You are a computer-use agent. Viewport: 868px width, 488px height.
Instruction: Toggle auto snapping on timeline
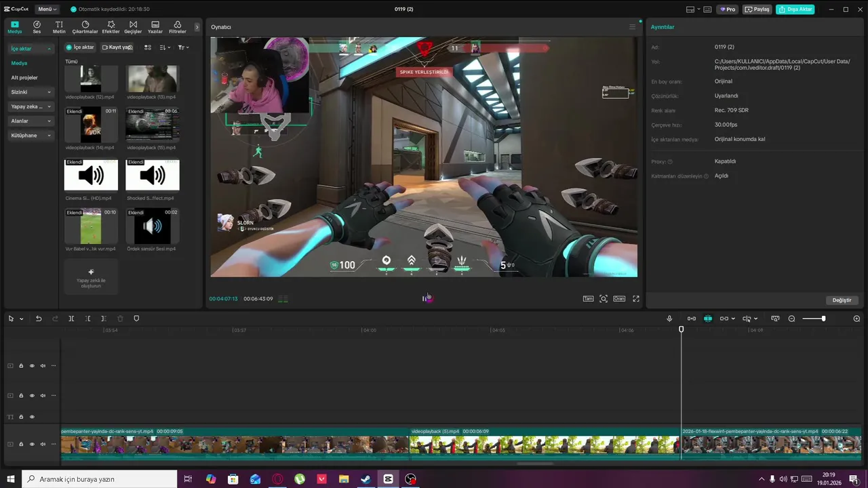tap(708, 319)
